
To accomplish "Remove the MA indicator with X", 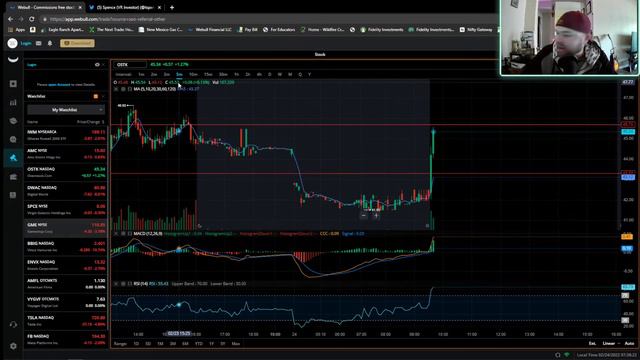I will point(116,89).
